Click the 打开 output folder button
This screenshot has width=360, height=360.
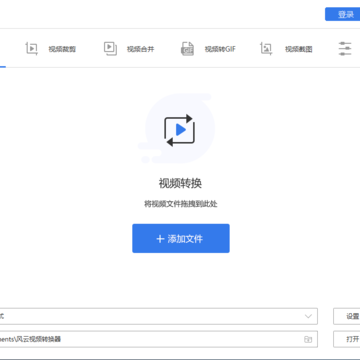tap(347, 339)
